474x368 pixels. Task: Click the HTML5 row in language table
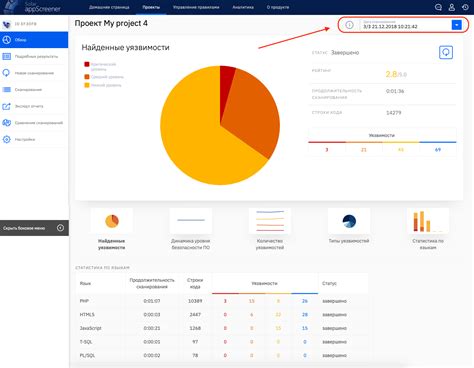pyautogui.click(x=222, y=315)
